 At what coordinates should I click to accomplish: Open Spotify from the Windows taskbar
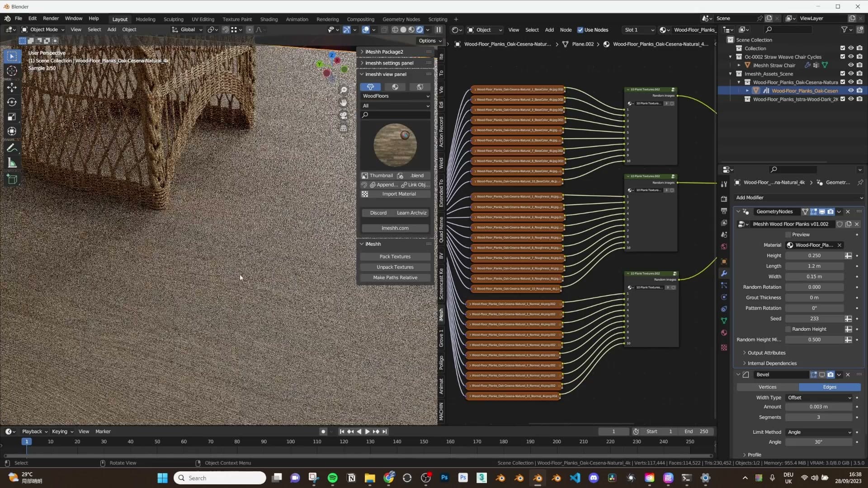(x=332, y=478)
